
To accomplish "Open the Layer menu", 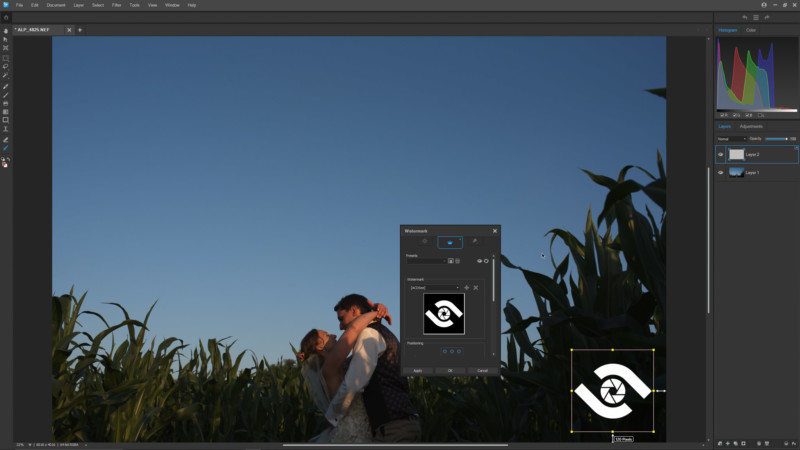I will (x=79, y=5).
